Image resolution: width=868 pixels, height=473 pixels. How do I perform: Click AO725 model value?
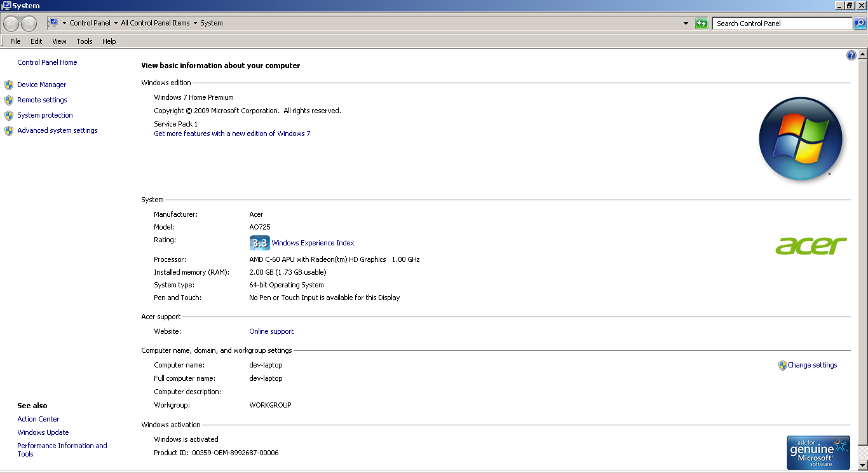[260, 227]
